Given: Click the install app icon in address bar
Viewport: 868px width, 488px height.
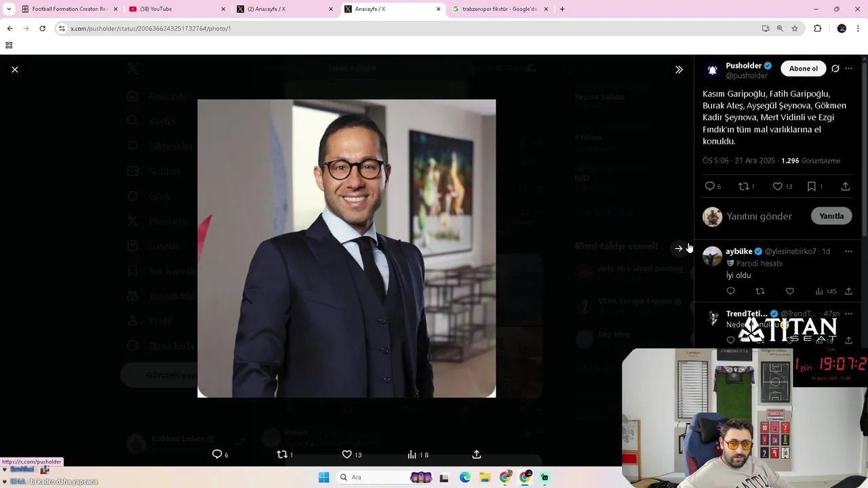Looking at the screenshot, I should (766, 28).
